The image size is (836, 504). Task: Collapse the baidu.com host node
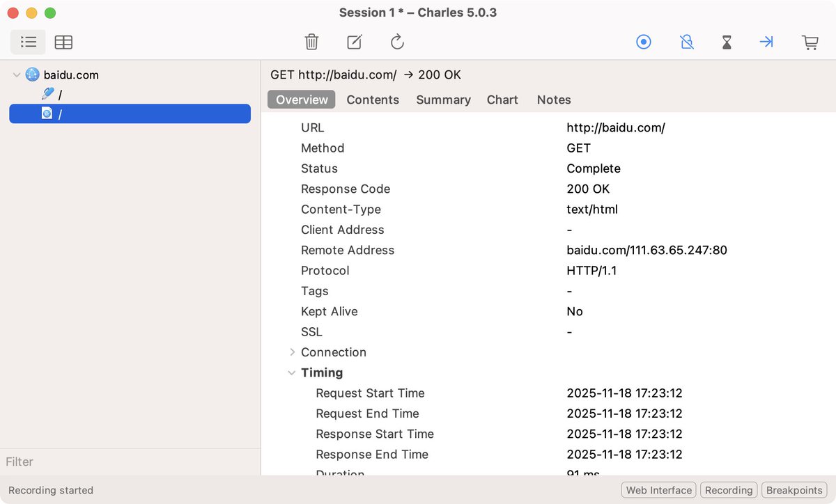(x=16, y=74)
